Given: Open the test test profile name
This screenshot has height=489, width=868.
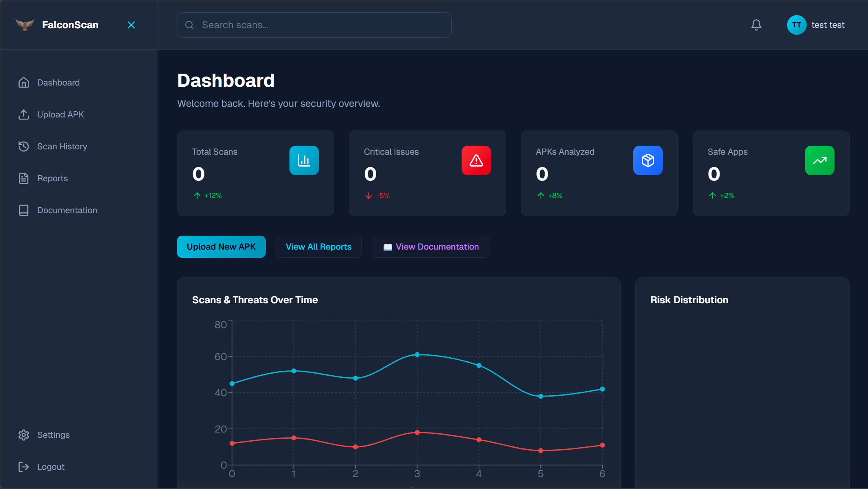Looking at the screenshot, I should tap(828, 25).
